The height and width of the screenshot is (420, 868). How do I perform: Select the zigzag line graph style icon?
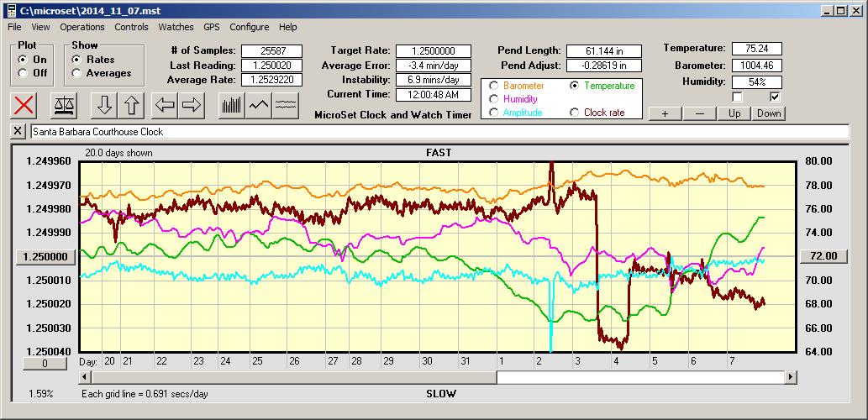pyautogui.click(x=259, y=105)
